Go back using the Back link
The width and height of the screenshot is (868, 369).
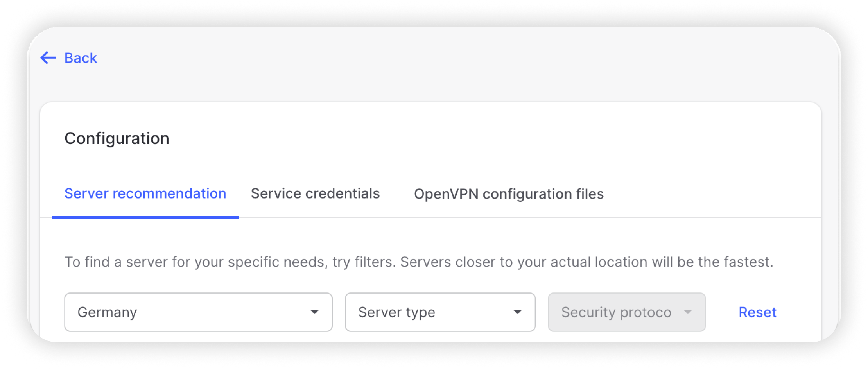click(81, 58)
